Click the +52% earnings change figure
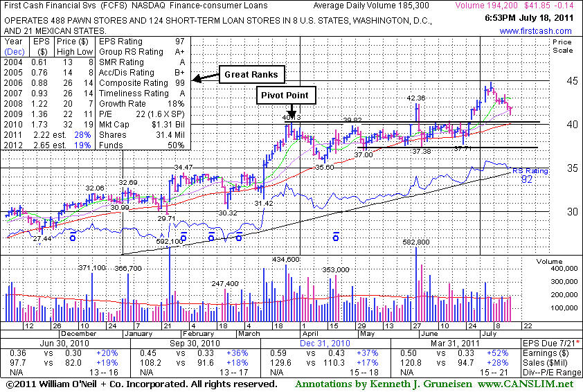This screenshot has width=583, height=392. (497, 353)
